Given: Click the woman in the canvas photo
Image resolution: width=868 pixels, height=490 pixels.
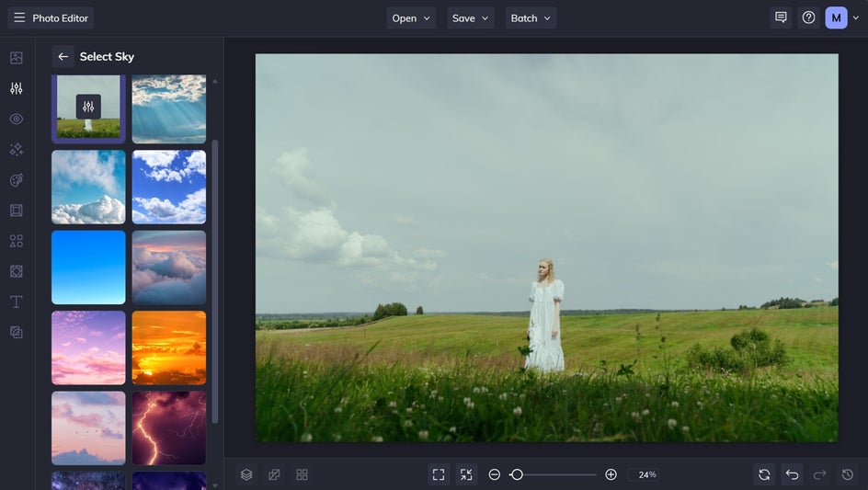Looking at the screenshot, I should coord(544,314).
